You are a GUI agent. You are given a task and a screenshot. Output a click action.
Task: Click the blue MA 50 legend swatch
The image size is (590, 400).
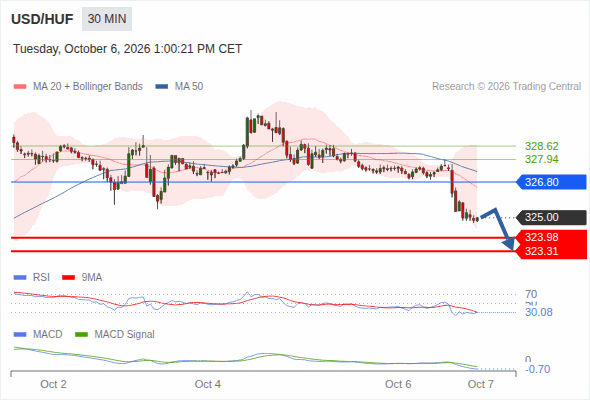coord(162,87)
